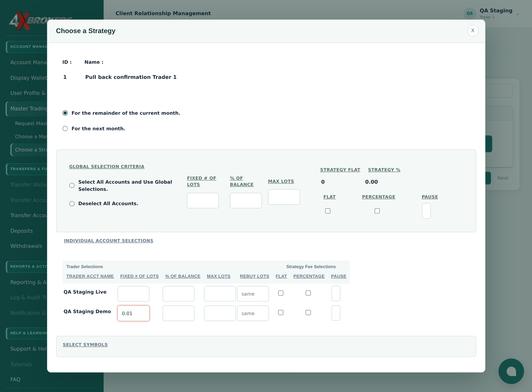Expand the QA Staging account menu arrow
The width and height of the screenshot is (532, 392).
(518, 15)
